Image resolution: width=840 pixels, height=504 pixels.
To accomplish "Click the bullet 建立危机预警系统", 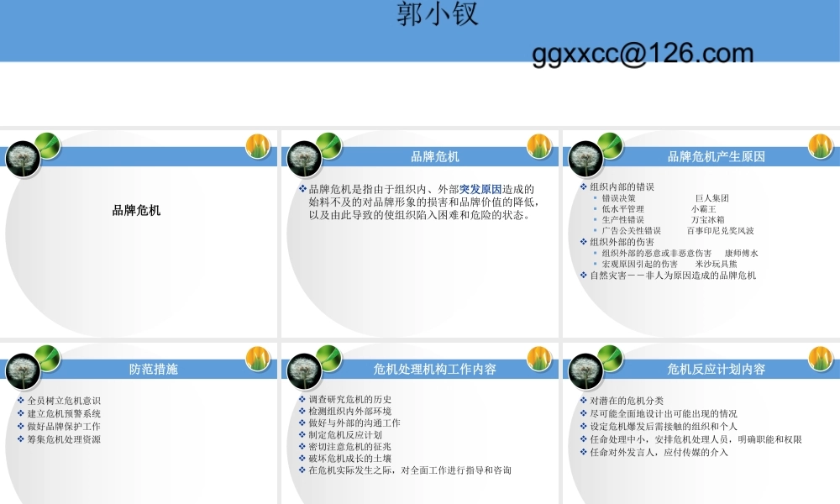I will pyautogui.click(x=64, y=413).
